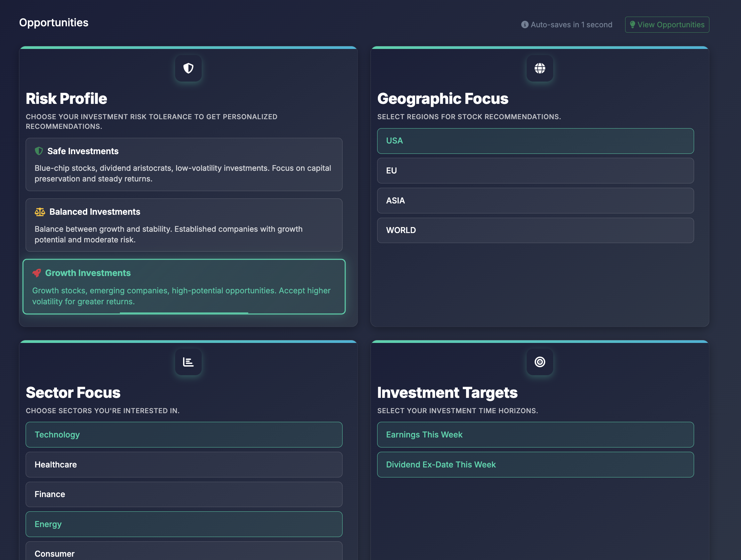Select WORLD as a geographic focus

click(x=535, y=230)
